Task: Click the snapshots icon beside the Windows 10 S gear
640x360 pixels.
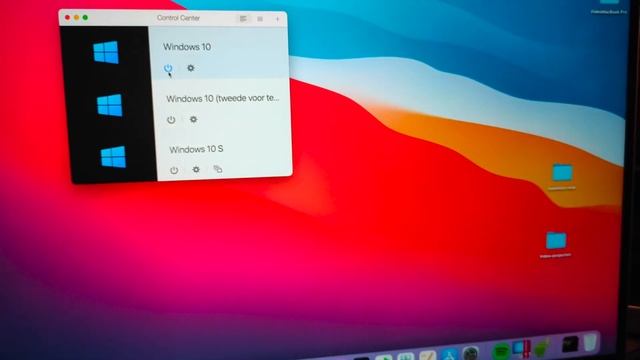Action: pyautogui.click(x=218, y=169)
